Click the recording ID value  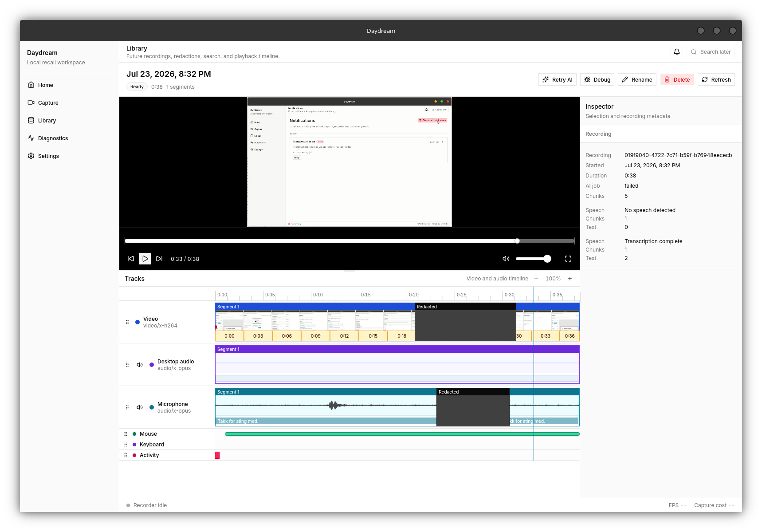[678, 155]
